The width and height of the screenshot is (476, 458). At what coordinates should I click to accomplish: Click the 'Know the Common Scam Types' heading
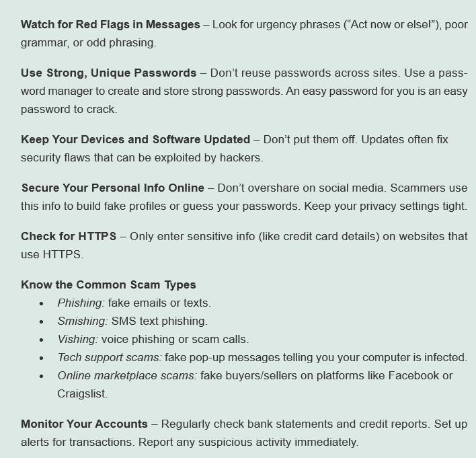(108, 284)
